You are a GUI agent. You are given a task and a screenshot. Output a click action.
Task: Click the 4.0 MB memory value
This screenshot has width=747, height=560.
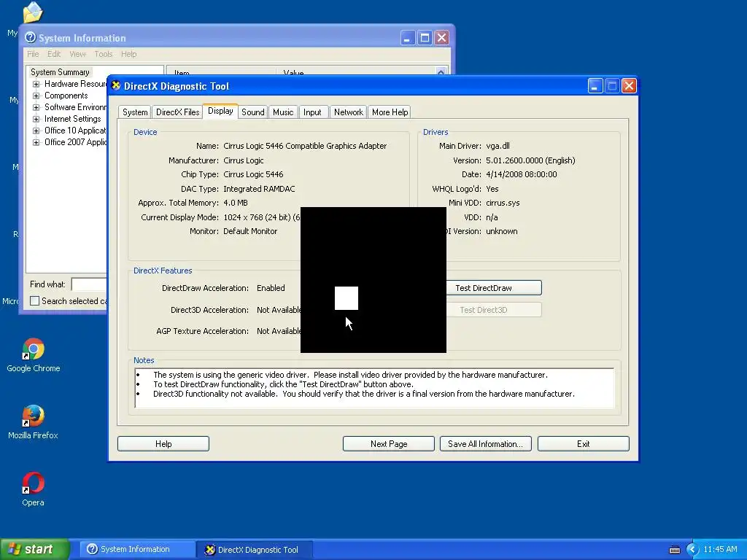pos(236,203)
